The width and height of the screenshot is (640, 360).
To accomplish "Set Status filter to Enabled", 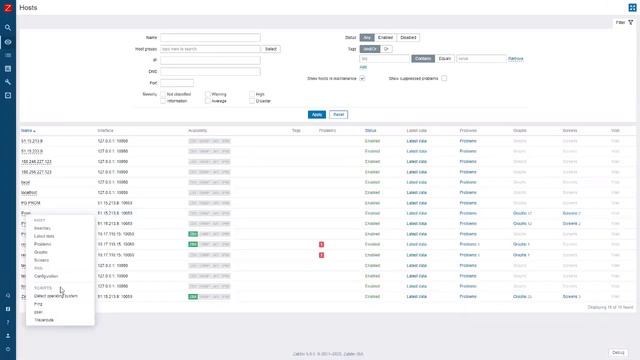I will point(385,38).
